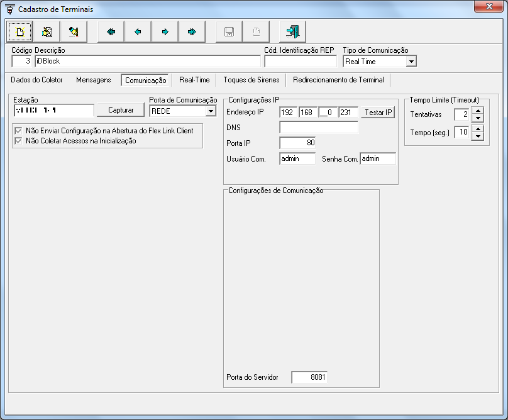Click the Estação input field

[54, 110]
